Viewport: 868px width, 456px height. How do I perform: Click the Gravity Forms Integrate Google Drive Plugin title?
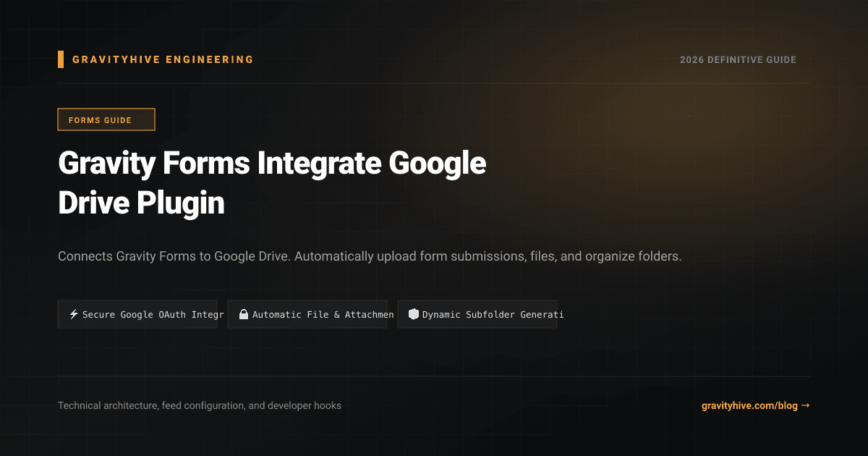click(x=272, y=184)
